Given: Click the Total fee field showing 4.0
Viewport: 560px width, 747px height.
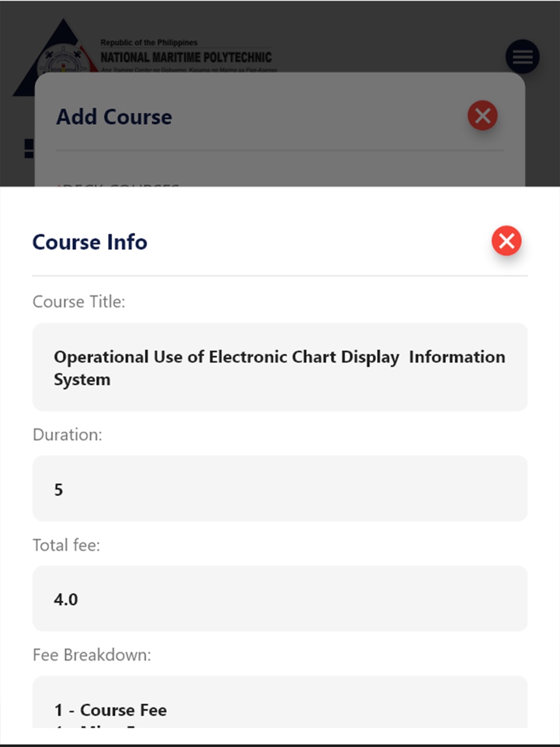Looking at the screenshot, I should point(280,599).
